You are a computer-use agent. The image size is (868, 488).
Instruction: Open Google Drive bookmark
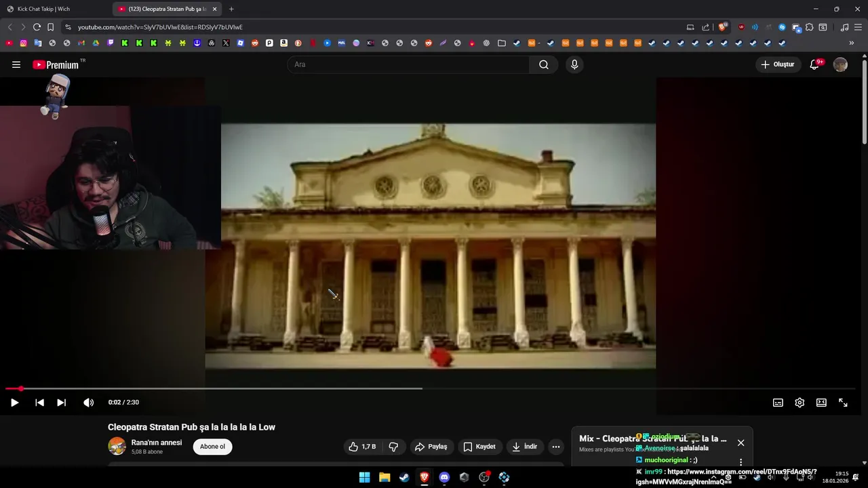96,43
